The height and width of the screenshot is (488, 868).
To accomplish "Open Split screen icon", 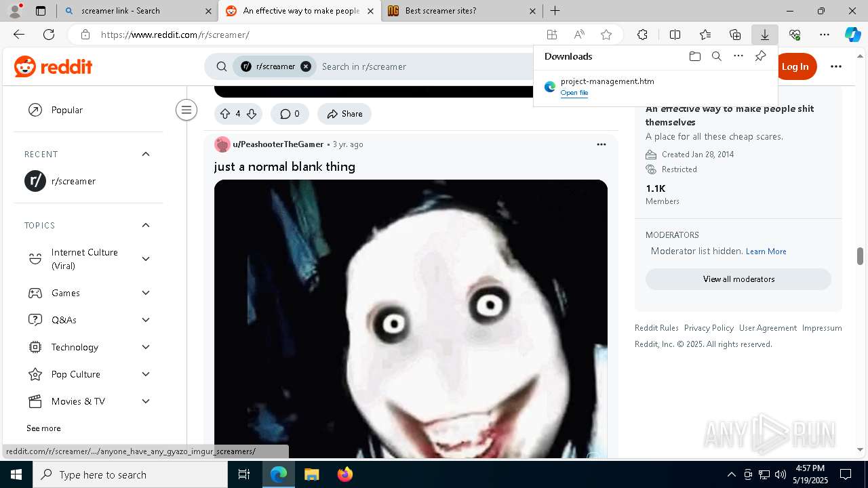I will tap(675, 35).
